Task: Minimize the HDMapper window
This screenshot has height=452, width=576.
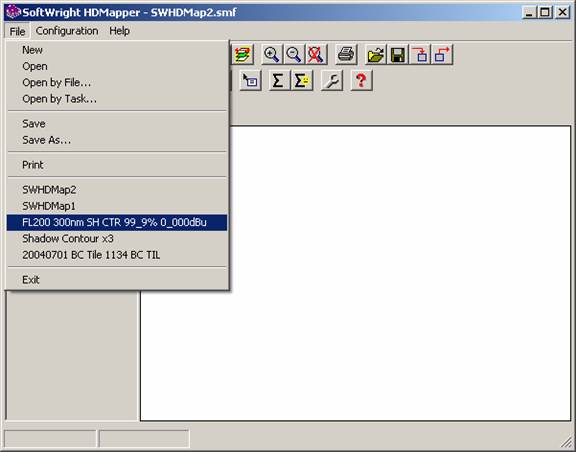Action: (529, 12)
